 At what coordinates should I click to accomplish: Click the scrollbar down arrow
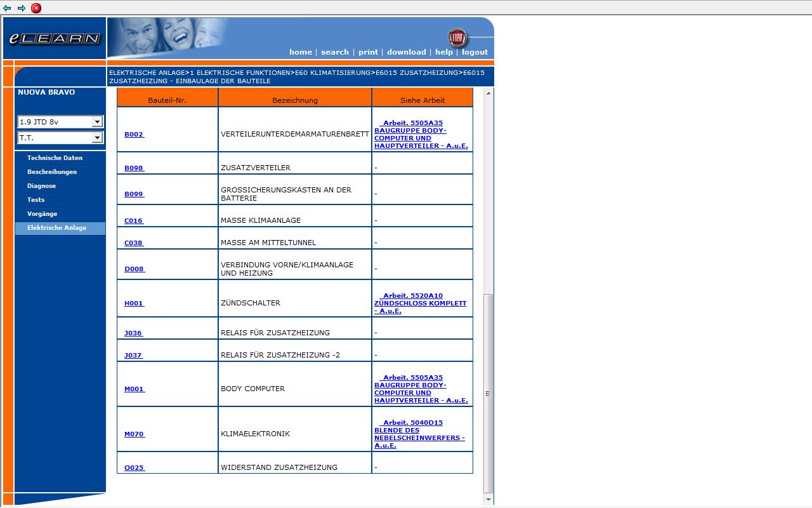[x=488, y=500]
